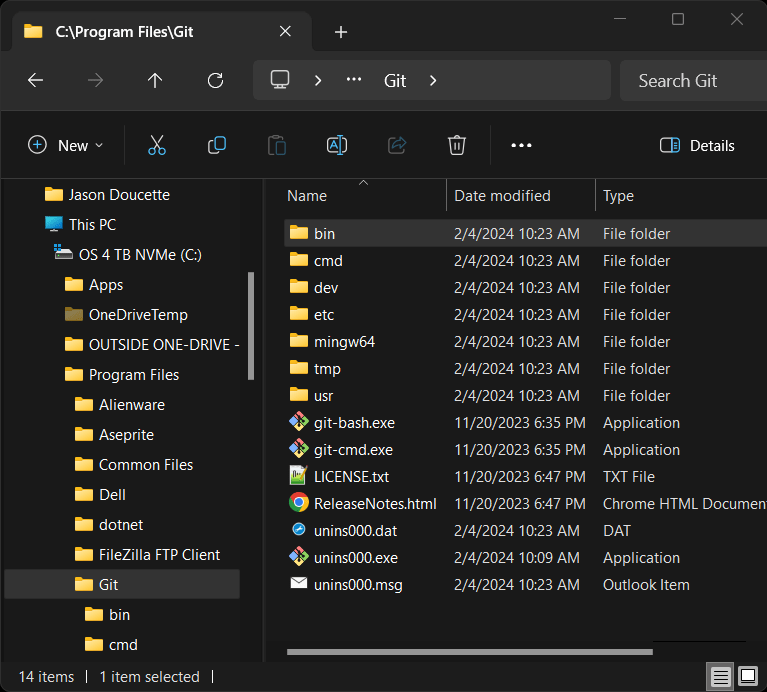Sort by the Type column header
Image resolution: width=767 pixels, height=692 pixels.
coord(618,196)
